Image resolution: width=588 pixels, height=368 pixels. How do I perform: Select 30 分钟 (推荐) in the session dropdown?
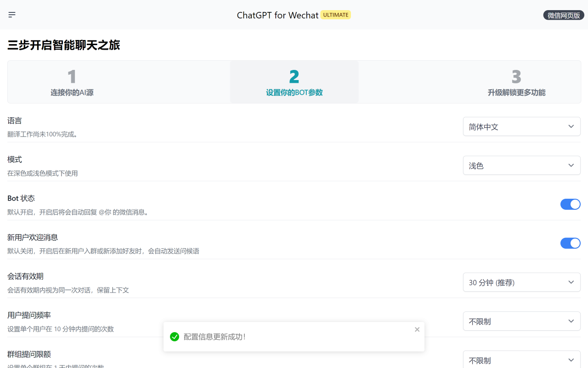(x=521, y=282)
